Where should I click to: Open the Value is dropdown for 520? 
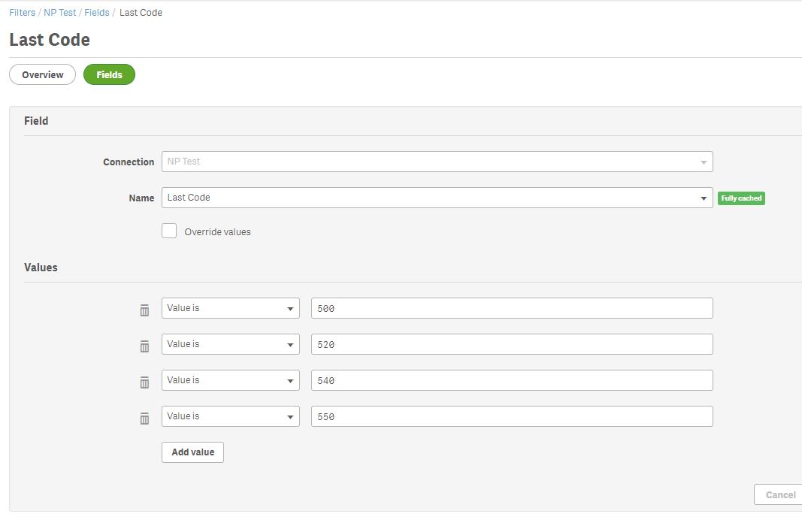[x=230, y=344]
